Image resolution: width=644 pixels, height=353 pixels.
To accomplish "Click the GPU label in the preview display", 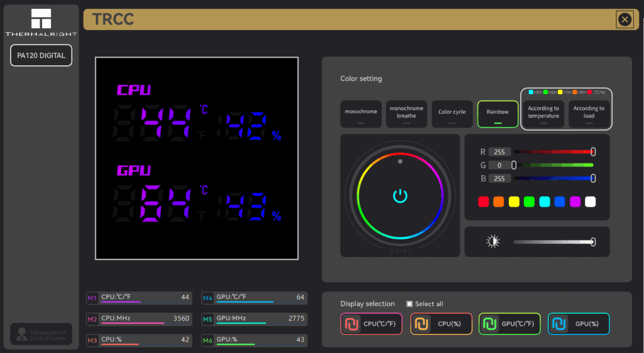I will (134, 170).
